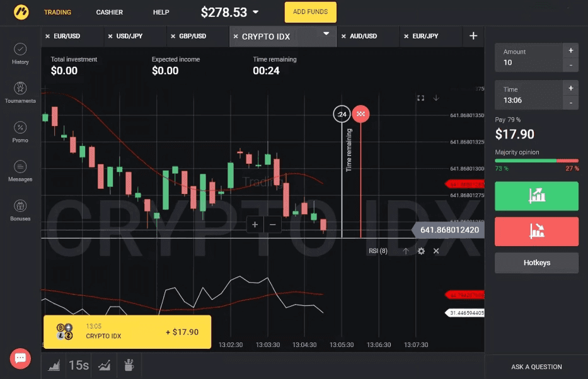This screenshot has width=588, height=379.
Task: Open the Messages panel
Action: [20, 171]
